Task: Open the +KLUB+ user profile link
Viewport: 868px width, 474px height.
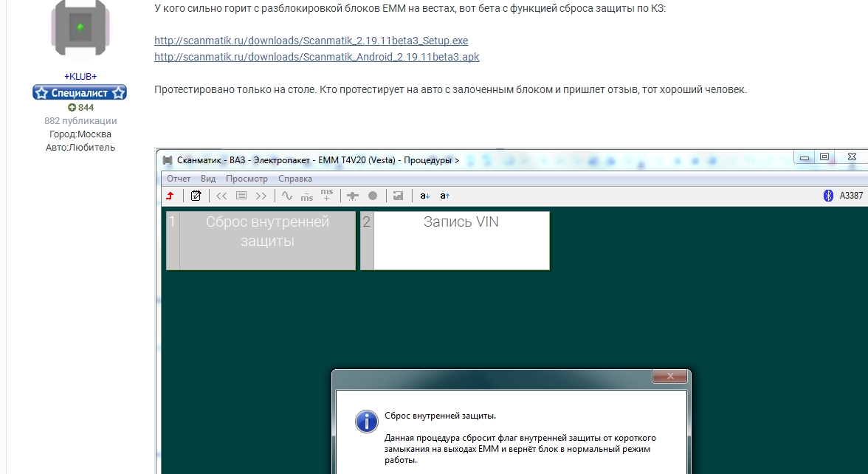Action: pos(80,77)
